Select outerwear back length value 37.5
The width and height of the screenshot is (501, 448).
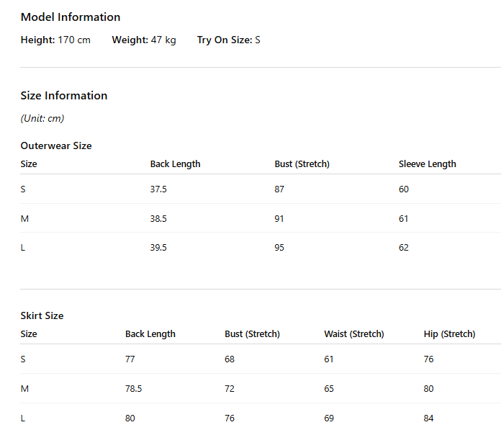click(158, 189)
